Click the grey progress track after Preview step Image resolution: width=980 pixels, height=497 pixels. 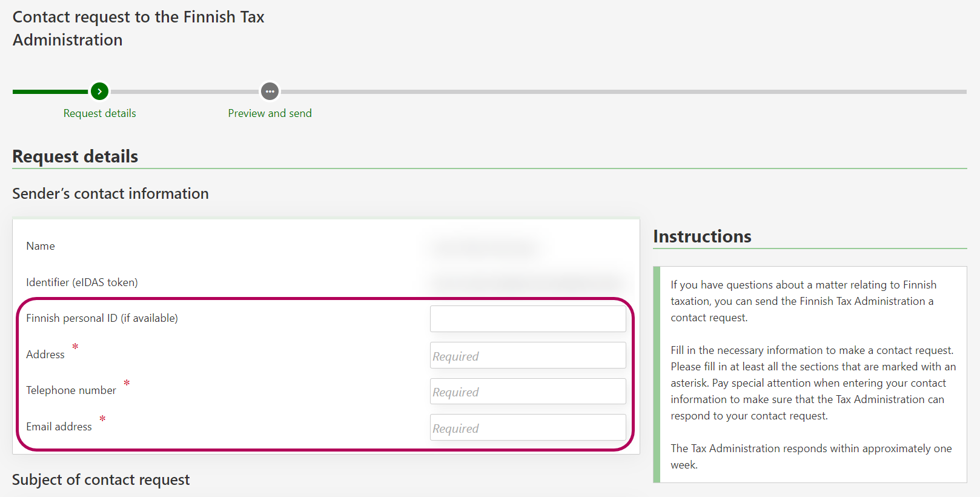tap(624, 92)
